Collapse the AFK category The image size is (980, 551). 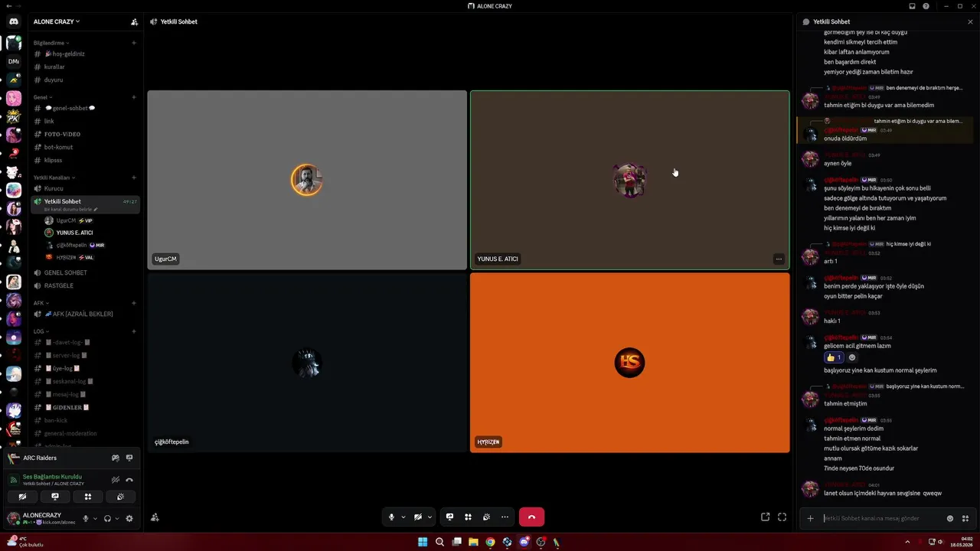41,303
